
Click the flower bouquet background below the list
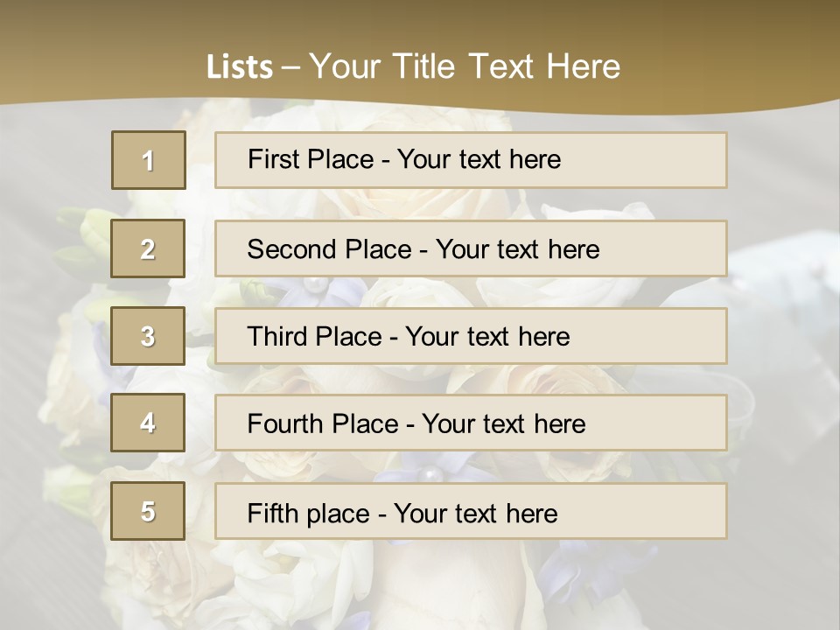[x=420, y=582]
